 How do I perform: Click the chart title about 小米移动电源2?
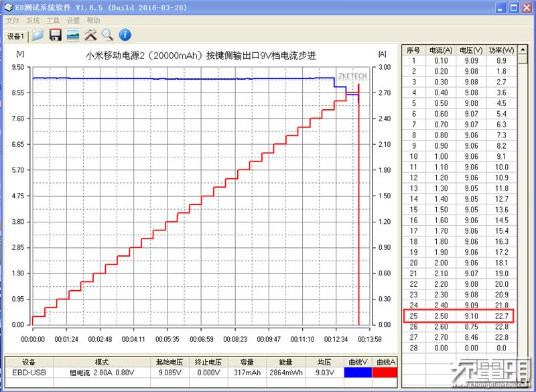tap(200, 56)
